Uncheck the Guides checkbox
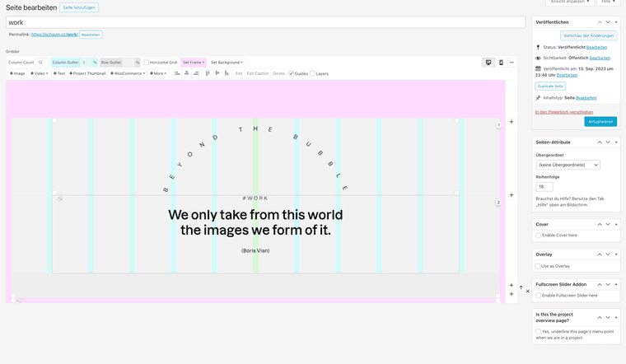The height and width of the screenshot is (364, 626). click(292, 73)
